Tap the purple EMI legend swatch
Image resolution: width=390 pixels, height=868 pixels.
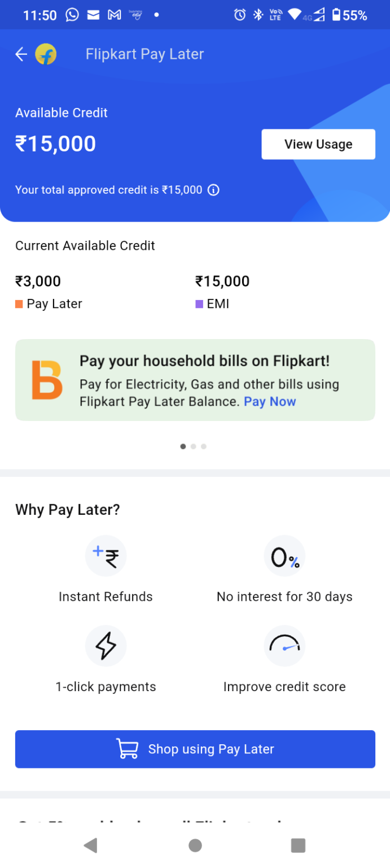point(199,303)
